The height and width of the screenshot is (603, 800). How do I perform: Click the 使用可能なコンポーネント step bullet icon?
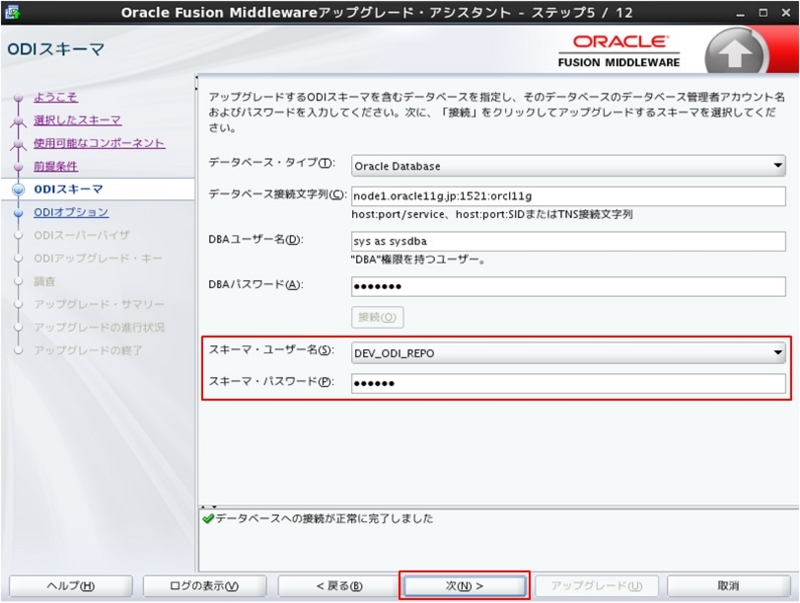coord(19,144)
